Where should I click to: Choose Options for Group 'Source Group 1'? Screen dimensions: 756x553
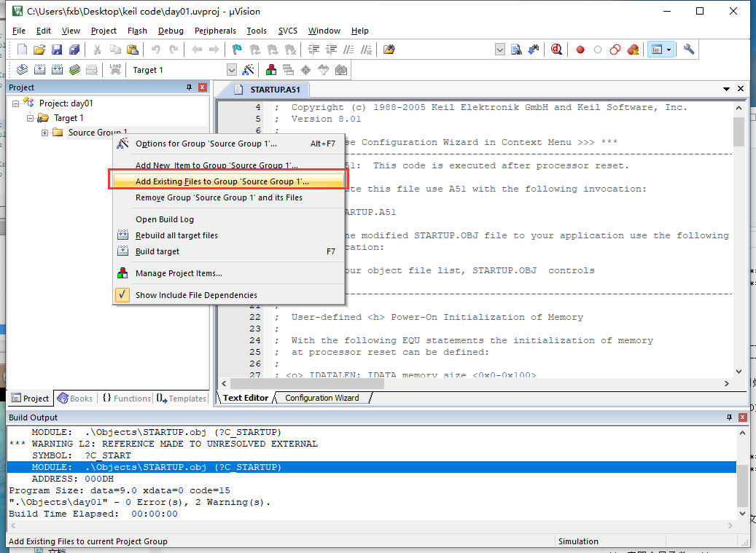(228, 144)
